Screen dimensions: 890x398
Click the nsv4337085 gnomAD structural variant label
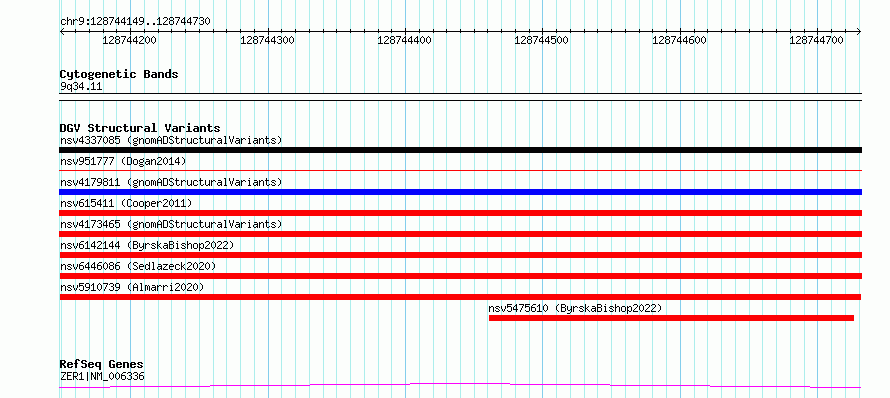171,140
